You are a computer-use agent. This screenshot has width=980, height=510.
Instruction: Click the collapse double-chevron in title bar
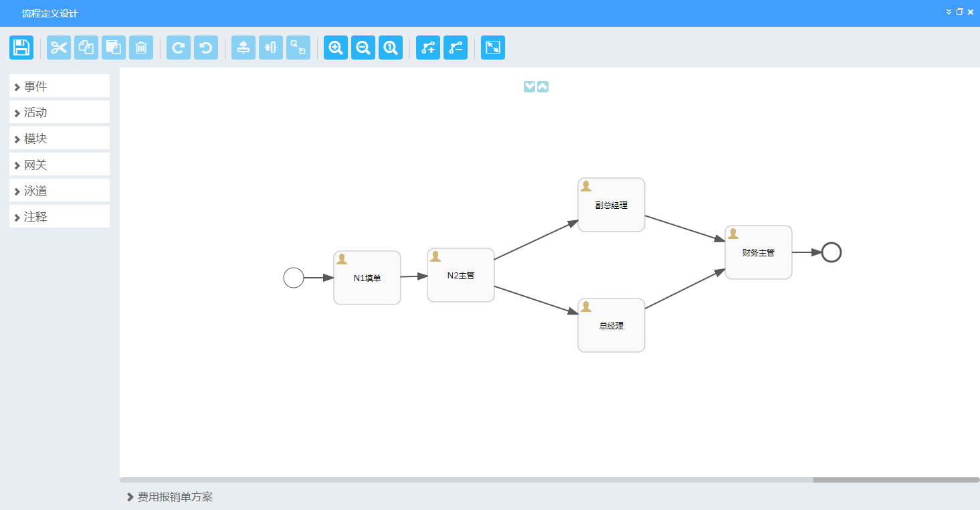pyautogui.click(x=949, y=12)
